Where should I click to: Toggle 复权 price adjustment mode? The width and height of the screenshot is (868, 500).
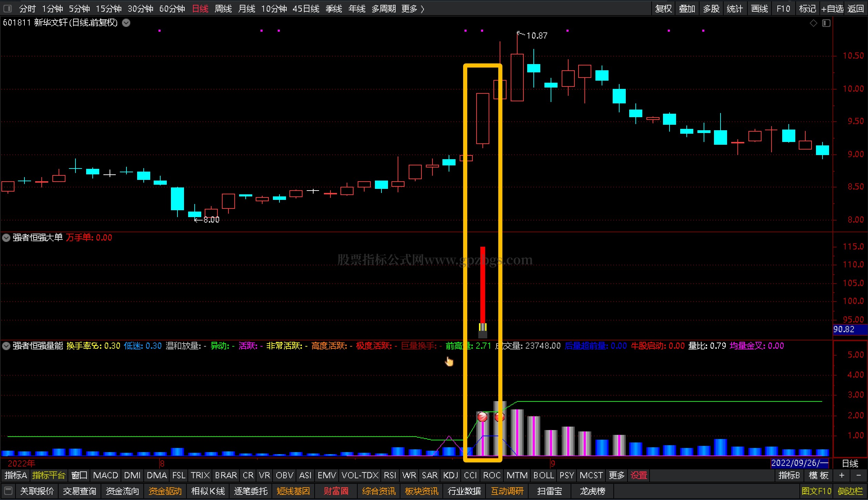pyautogui.click(x=663, y=9)
